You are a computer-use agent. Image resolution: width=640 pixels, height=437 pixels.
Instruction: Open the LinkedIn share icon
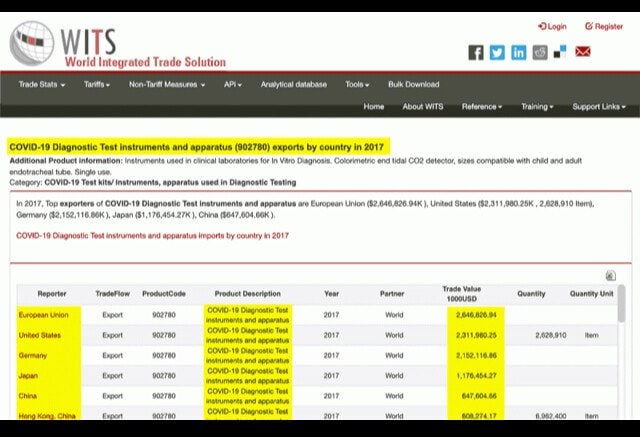[518, 53]
